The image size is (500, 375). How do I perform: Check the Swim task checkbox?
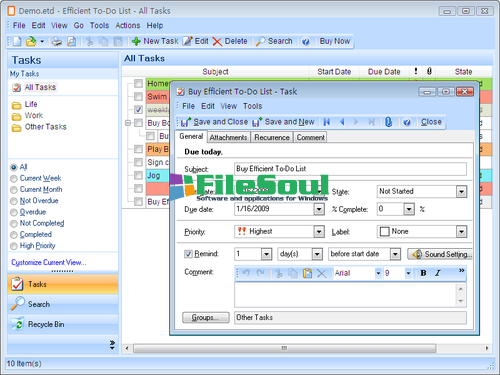pos(138,97)
